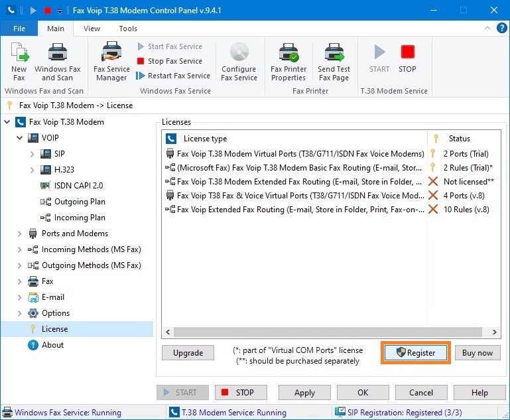Viewport: 510px width, 420px height.
Task: Click the Fax printer tree icon
Action: coord(33,281)
